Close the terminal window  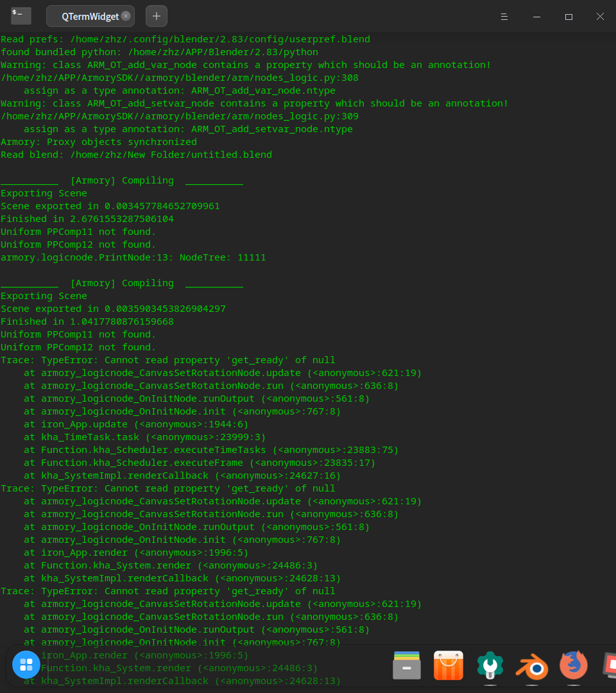click(600, 16)
